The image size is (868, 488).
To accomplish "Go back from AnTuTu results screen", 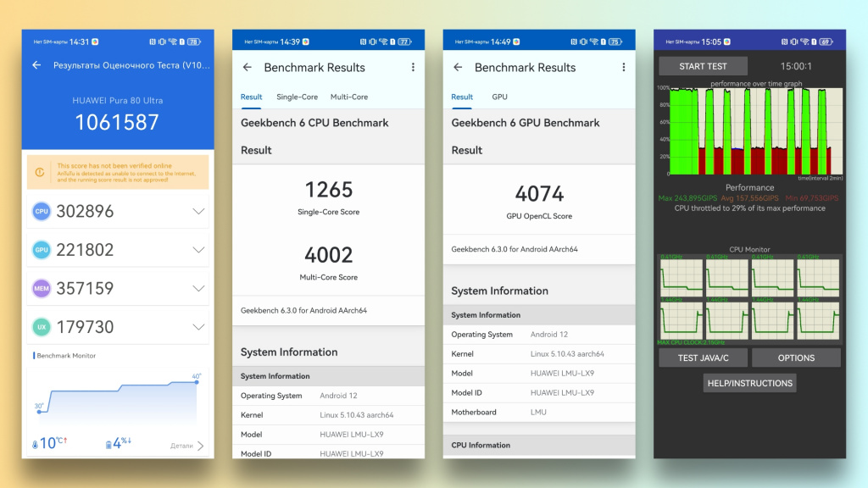I will point(36,65).
